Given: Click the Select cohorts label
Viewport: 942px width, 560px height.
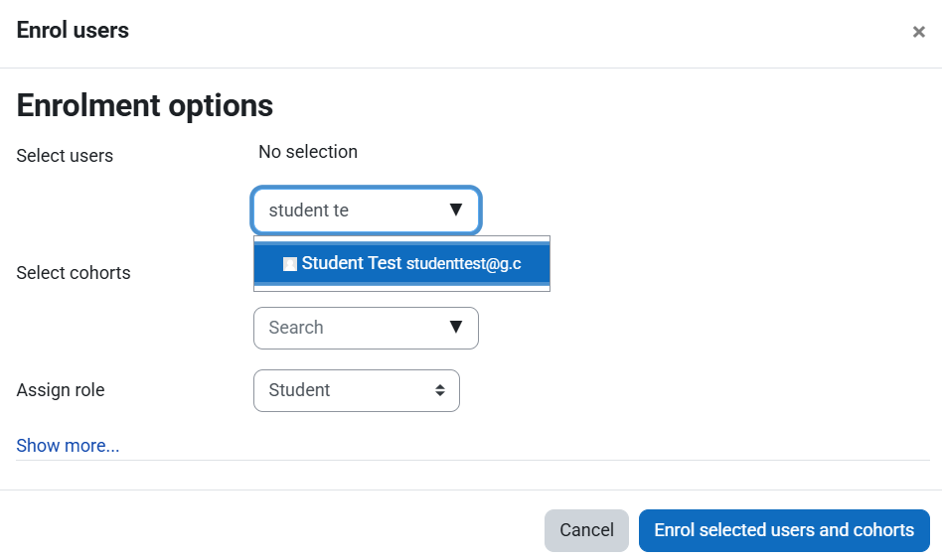Looking at the screenshot, I should pyautogui.click(x=74, y=273).
